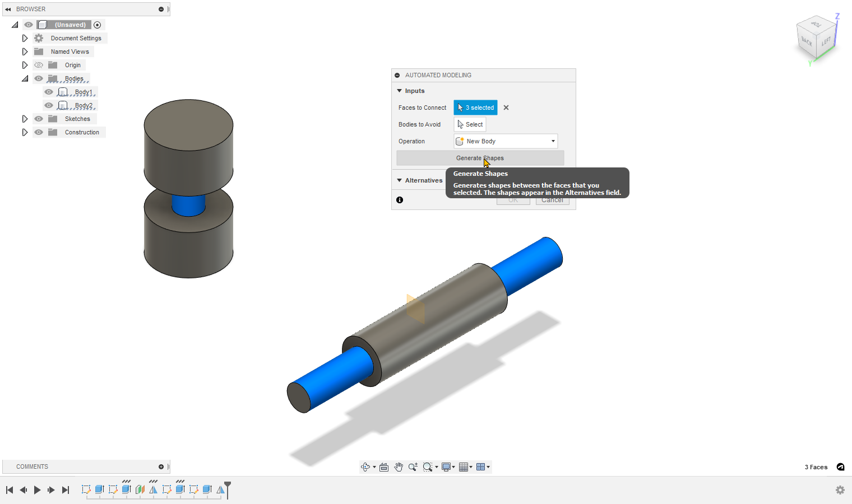Collapse the Inputs section
852x504 pixels.
click(x=400, y=91)
